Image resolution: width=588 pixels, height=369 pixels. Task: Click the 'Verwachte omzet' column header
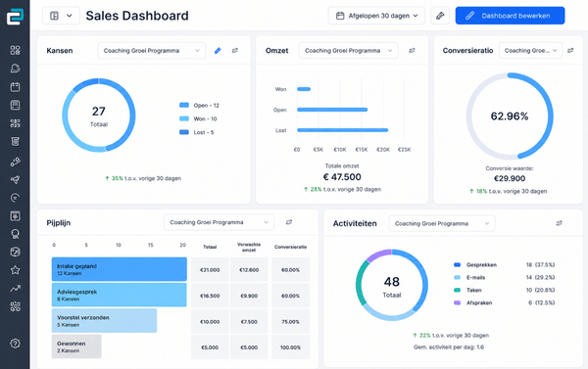pos(249,247)
